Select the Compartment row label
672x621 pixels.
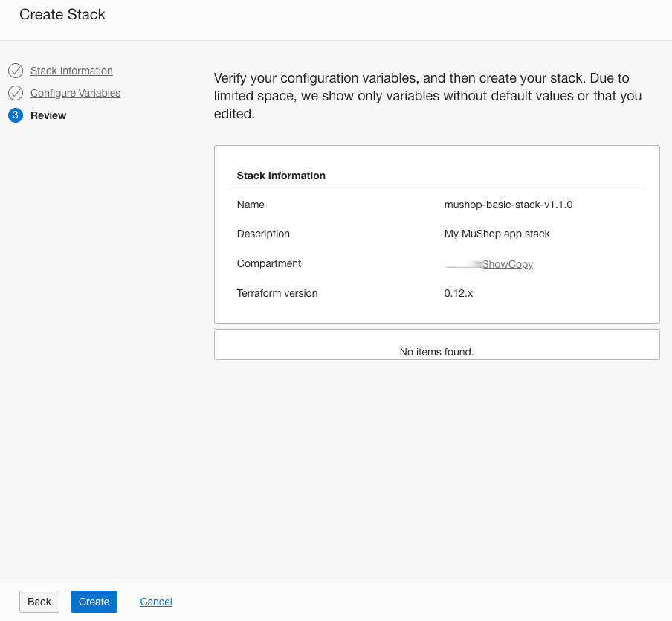(x=269, y=263)
